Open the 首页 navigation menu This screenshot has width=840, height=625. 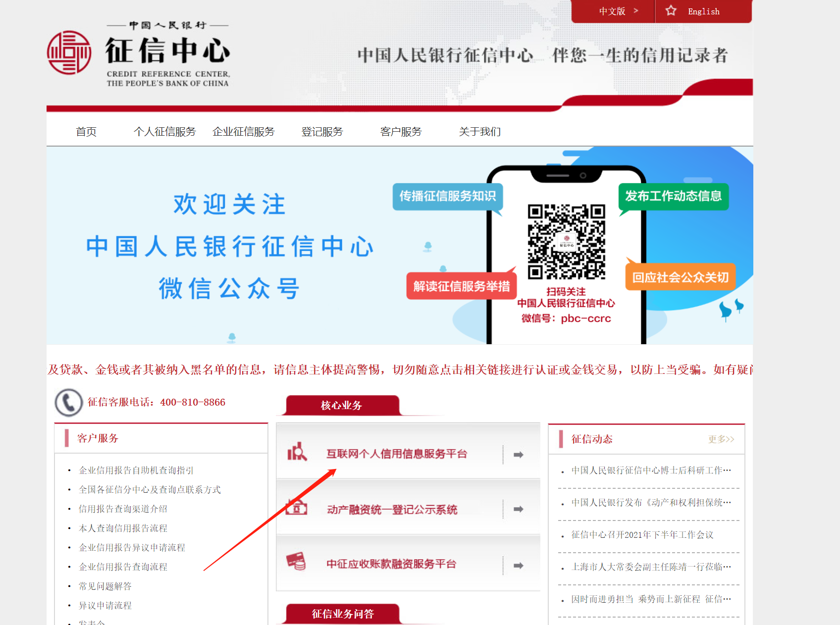tap(86, 132)
